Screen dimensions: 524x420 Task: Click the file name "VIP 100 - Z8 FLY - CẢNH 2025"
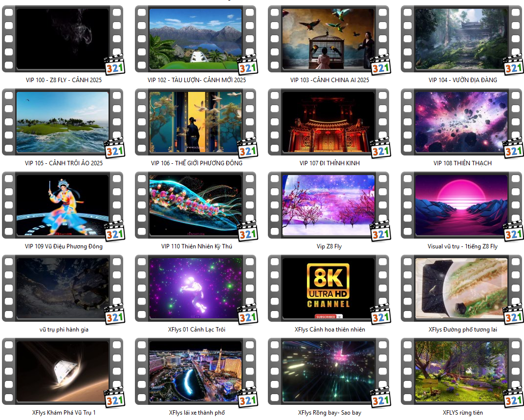[x=64, y=80]
